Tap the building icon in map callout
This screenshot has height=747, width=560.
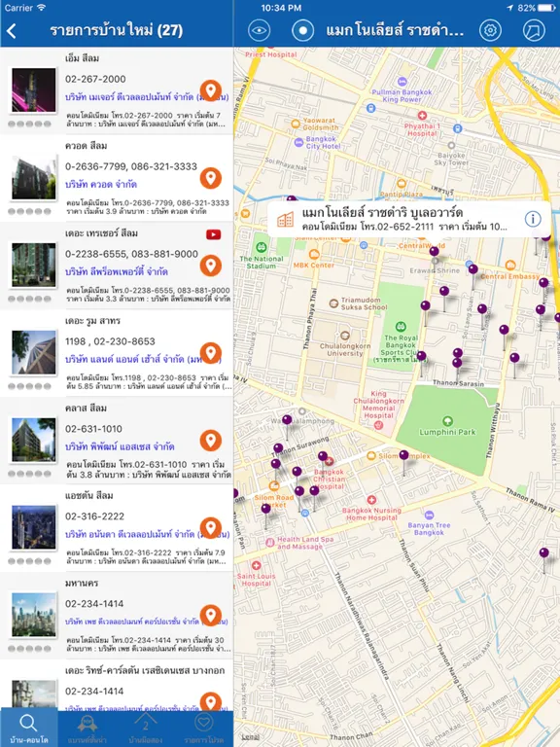(x=285, y=219)
